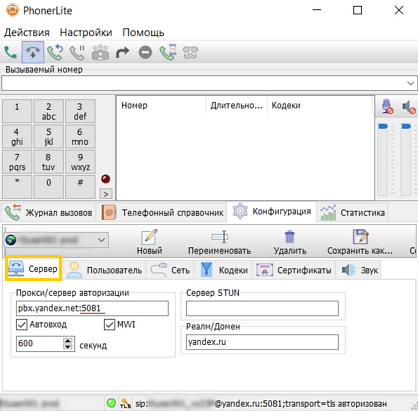The image size is (418, 411).
Task: Expand the Вызываемый номер dropdown
Action: pyautogui.click(x=410, y=83)
